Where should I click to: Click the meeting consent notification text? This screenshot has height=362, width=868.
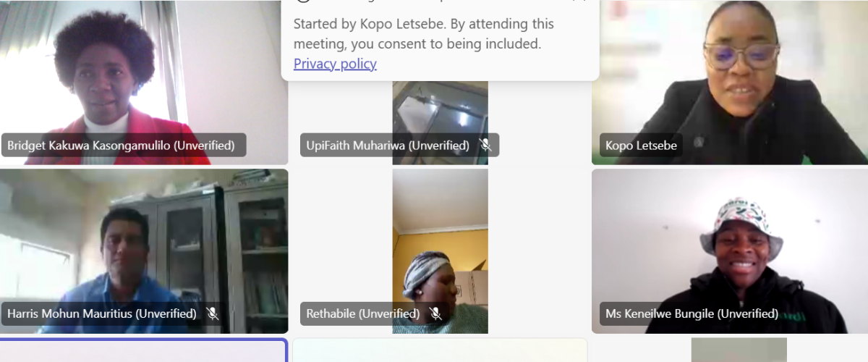tap(424, 33)
